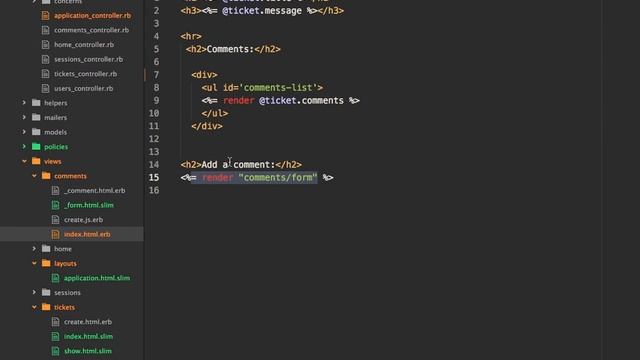Open users_controller.rb file
The height and width of the screenshot is (360, 640).
click(x=83, y=89)
